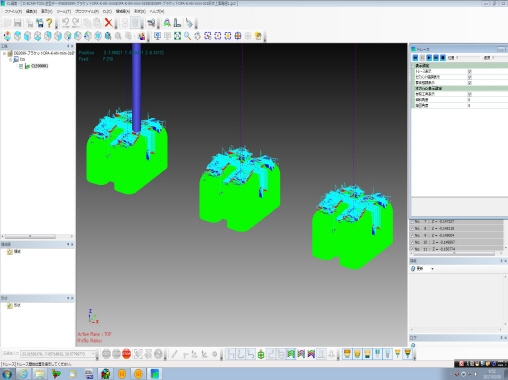Screen dimensions: 508x380
Task: Click the red X delete icon
Action: [x=108, y=23]
